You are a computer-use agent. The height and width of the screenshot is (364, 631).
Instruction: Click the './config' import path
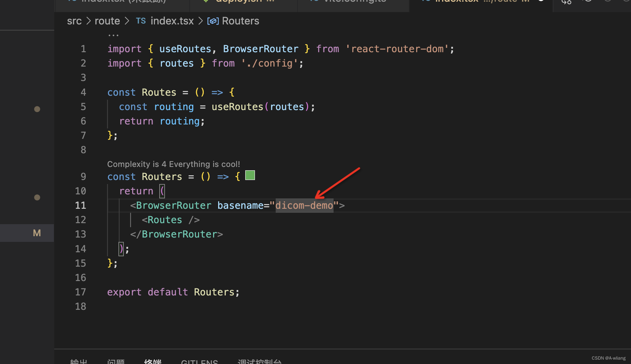pyautogui.click(x=269, y=63)
